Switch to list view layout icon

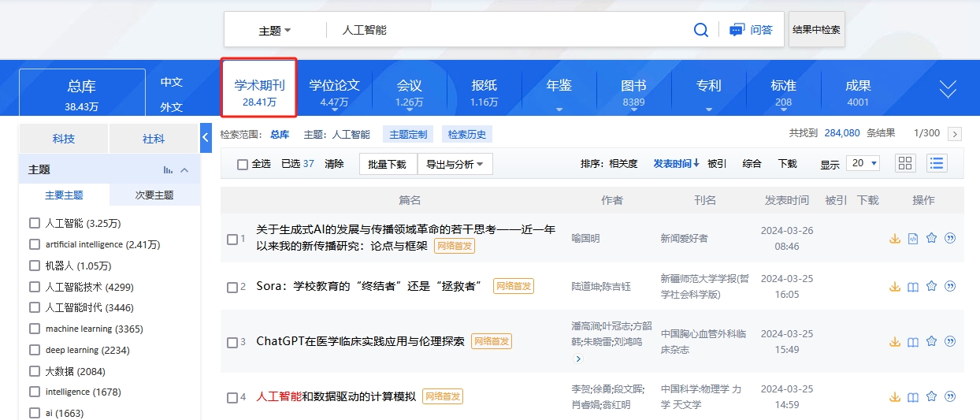[x=937, y=163]
